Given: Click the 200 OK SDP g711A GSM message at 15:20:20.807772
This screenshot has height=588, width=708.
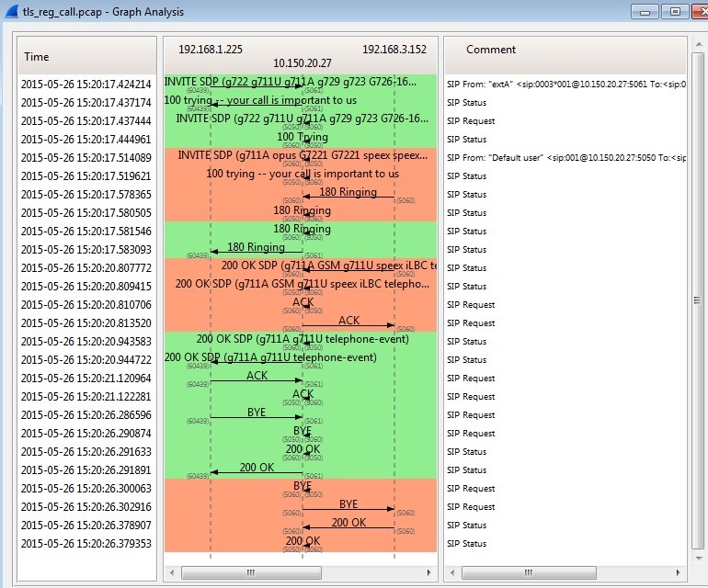Looking at the screenshot, I should 329,266.
